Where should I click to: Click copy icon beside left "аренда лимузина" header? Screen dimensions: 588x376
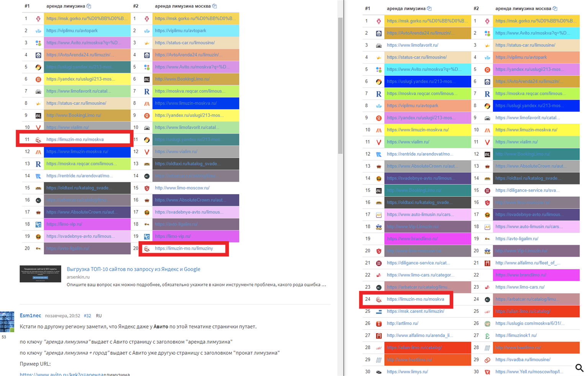89,6
